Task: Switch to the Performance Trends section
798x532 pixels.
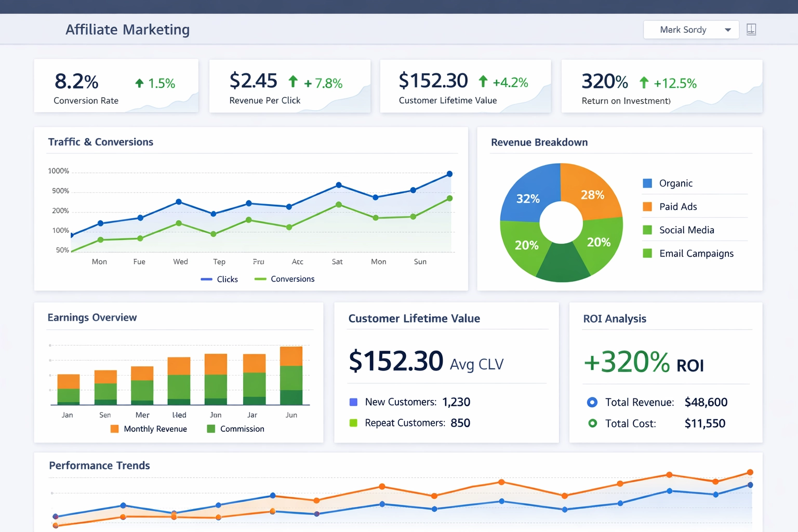Action: click(99, 465)
